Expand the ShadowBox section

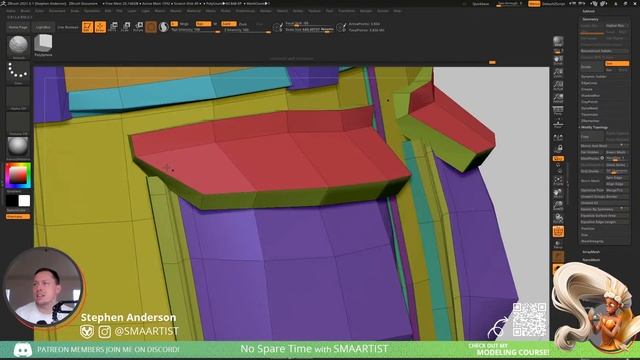tap(590, 96)
